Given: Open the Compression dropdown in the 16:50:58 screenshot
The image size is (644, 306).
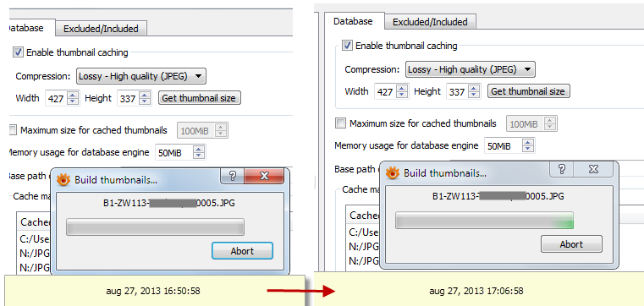Looking at the screenshot, I should 140,76.
